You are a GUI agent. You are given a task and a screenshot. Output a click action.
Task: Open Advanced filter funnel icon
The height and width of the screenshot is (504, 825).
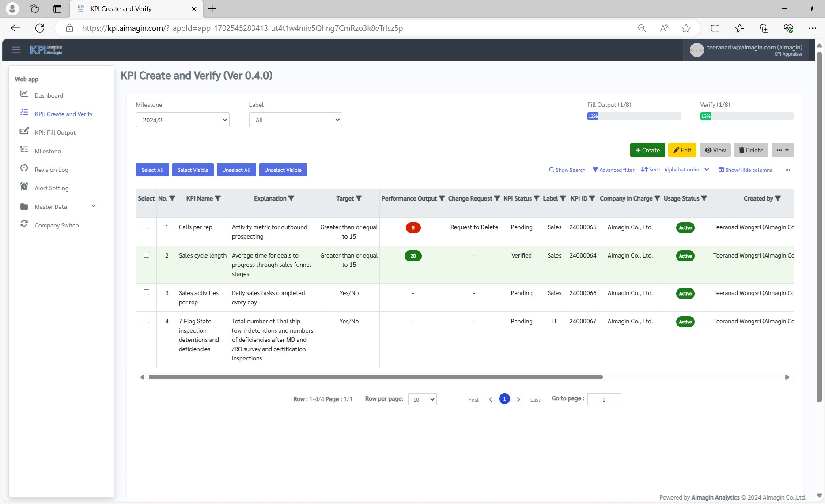point(595,170)
